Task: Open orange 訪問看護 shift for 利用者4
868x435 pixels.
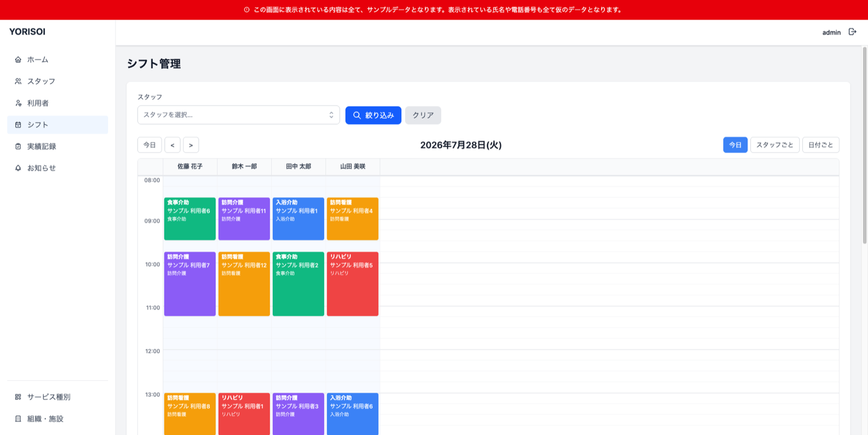Action: coord(353,219)
